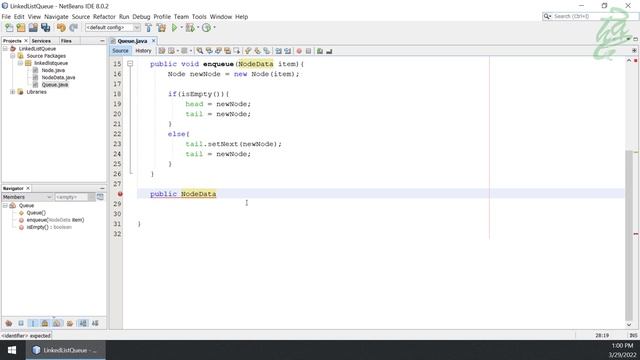Collapse the LinkedListQueue project node
Viewport: 640px width, 360px height.
click(x=5, y=49)
